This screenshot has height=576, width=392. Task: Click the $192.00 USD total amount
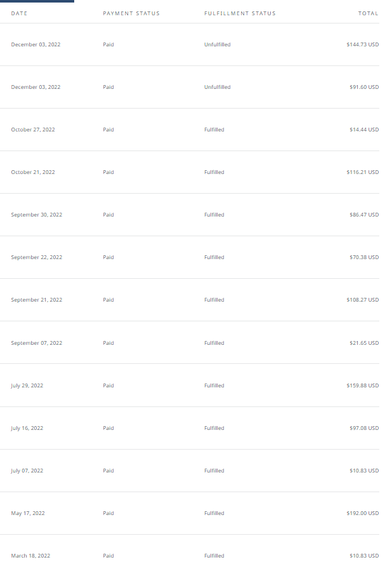coord(363,513)
